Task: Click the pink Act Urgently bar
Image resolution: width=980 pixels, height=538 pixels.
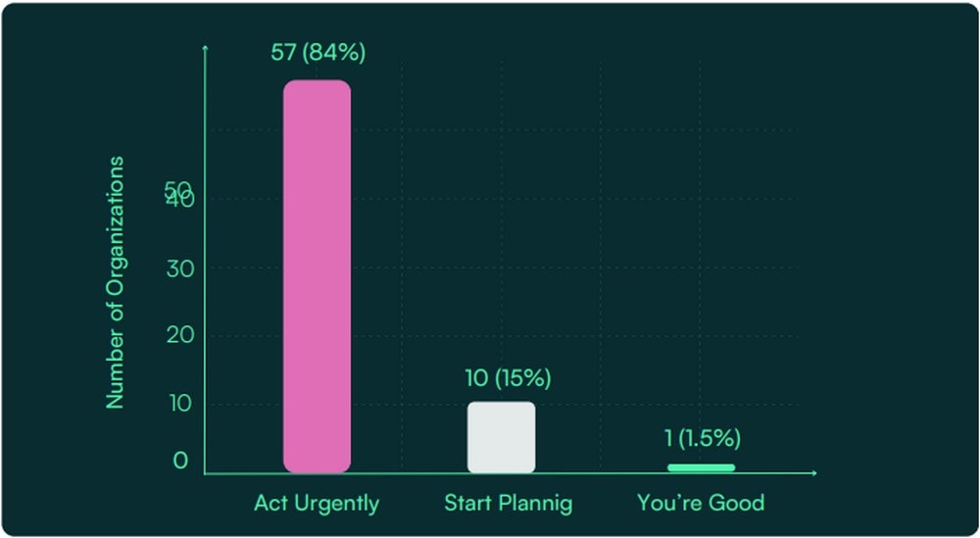Action: (x=317, y=276)
